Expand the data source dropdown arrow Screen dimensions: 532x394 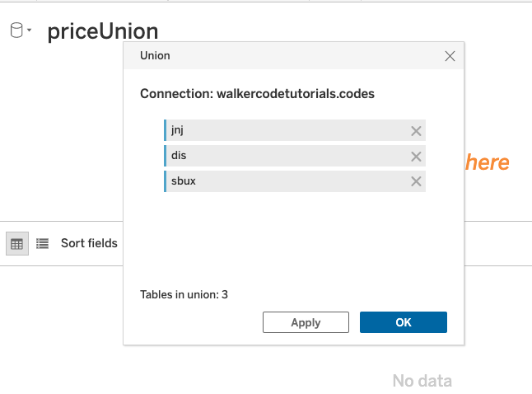pos(30,30)
